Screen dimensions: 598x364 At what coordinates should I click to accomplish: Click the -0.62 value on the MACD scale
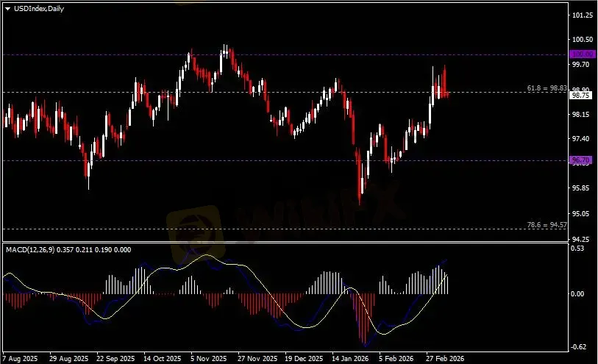[580, 347]
